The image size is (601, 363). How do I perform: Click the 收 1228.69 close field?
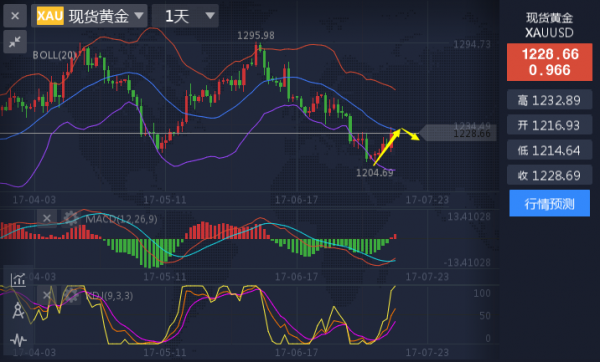(x=549, y=175)
